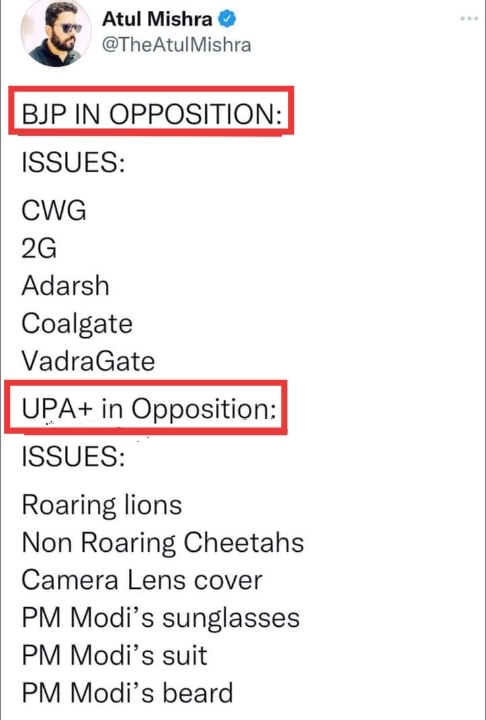Click the first 'ISSUES:' line

pos(73,162)
